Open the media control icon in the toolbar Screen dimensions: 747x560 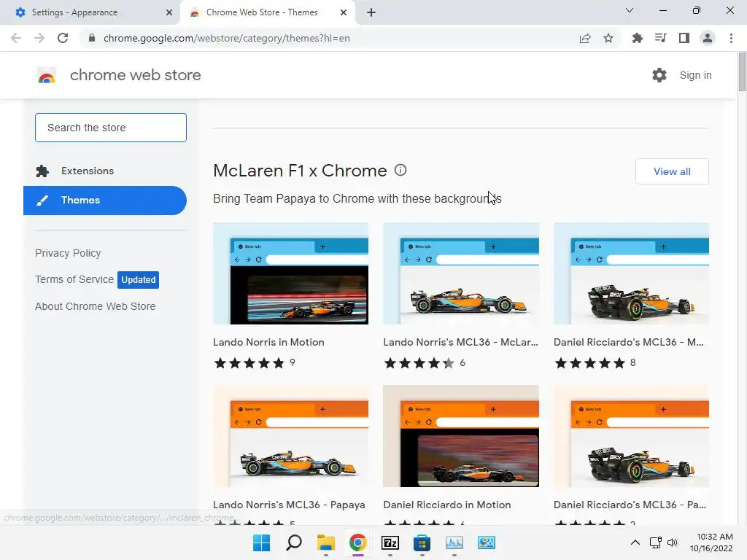(x=661, y=38)
